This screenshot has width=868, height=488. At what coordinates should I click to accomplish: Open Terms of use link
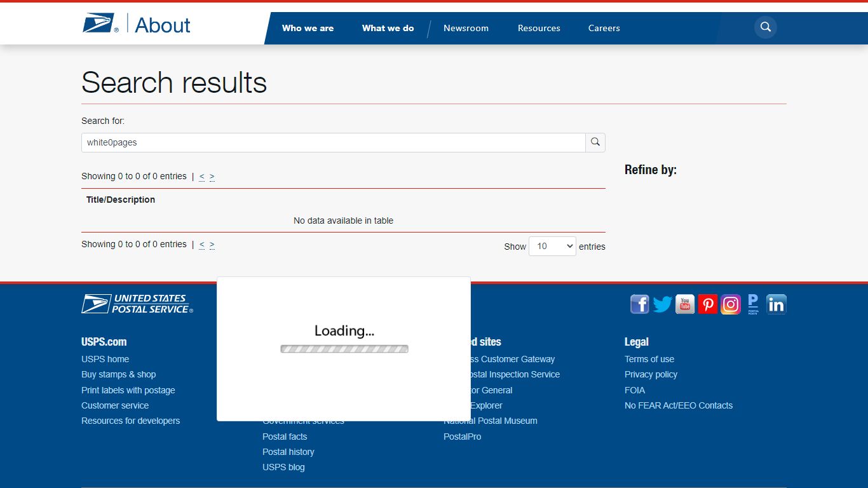click(649, 359)
